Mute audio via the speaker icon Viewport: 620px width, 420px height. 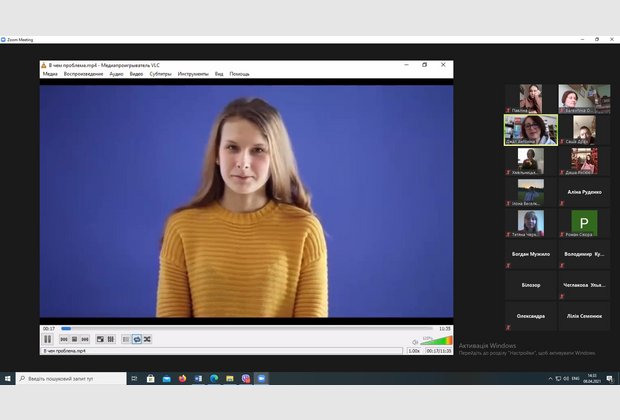click(413, 341)
